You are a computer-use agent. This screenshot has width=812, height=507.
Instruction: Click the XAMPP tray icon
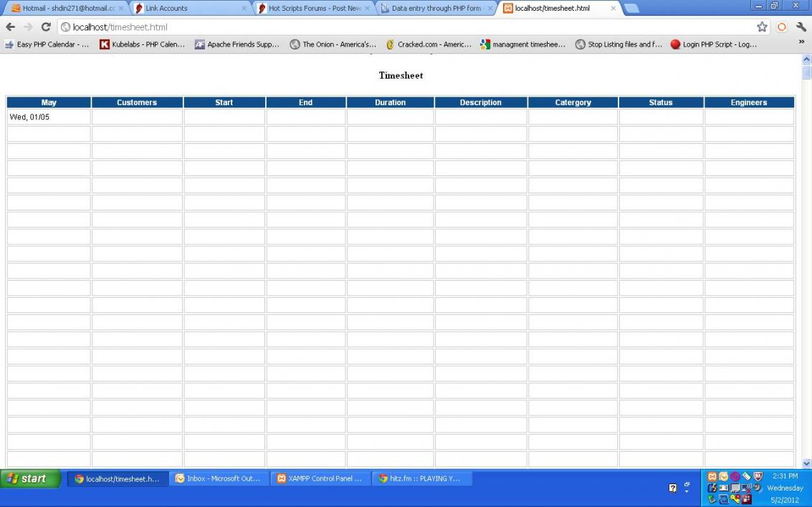712,476
